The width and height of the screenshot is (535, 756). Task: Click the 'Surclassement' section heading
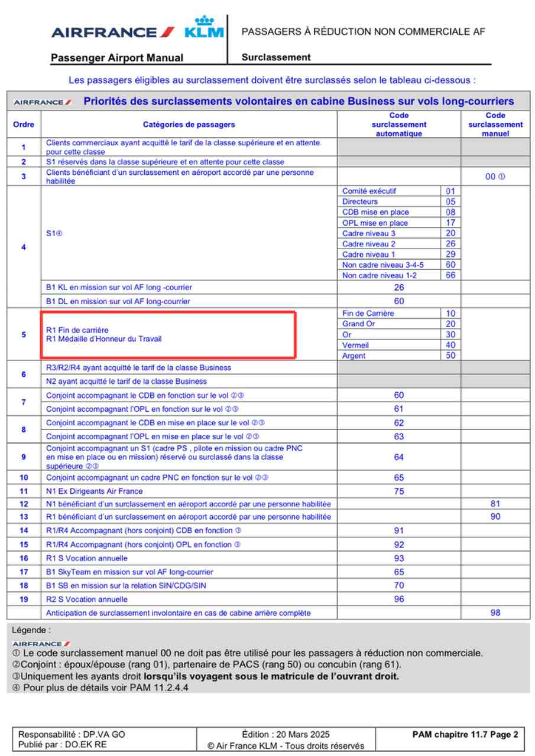click(276, 57)
